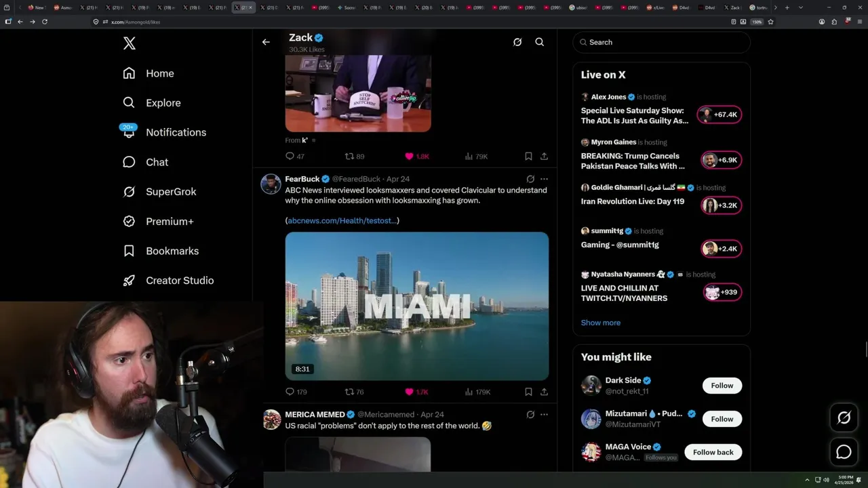Repost the post with 89 reposts
868x488 pixels.
click(x=355, y=157)
